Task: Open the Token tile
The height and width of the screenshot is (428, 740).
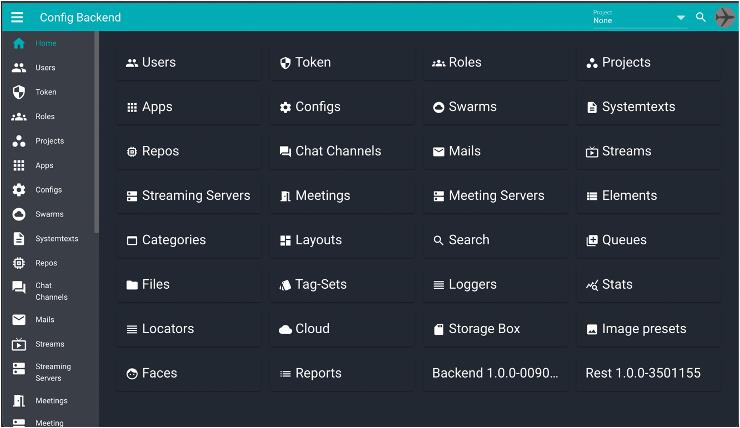Action: [342, 62]
